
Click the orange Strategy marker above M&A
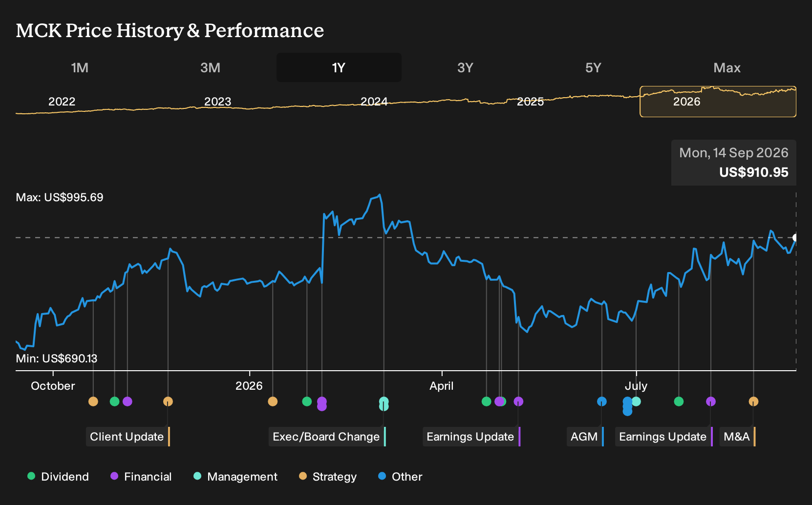point(754,401)
